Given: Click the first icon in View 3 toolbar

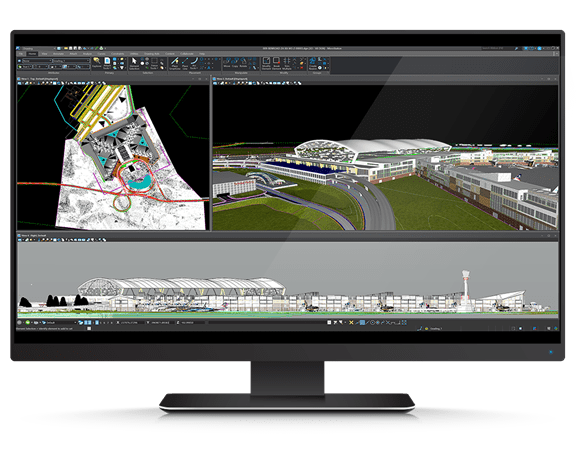Looking at the screenshot, I should pyautogui.click(x=19, y=240).
